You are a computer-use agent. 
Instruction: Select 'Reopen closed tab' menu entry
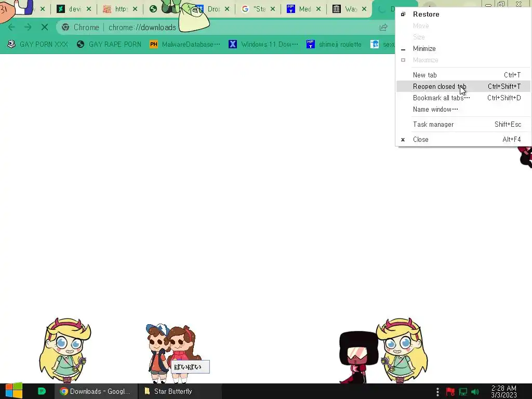pyautogui.click(x=463, y=87)
